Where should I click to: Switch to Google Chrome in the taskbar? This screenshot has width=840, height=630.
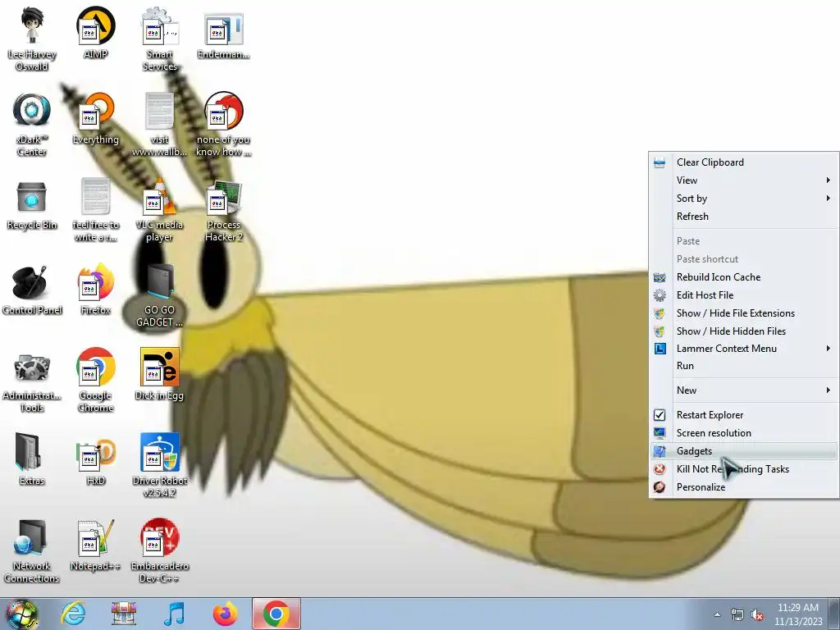click(276, 614)
